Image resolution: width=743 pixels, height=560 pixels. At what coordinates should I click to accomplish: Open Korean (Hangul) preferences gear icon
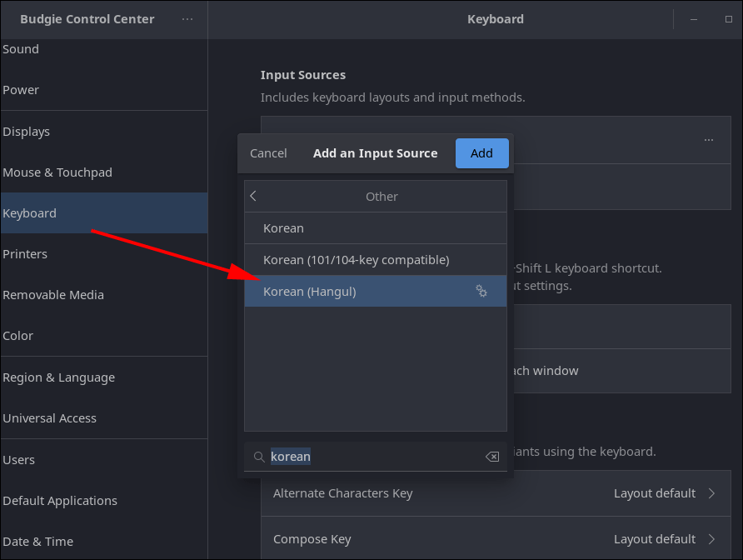coord(481,291)
